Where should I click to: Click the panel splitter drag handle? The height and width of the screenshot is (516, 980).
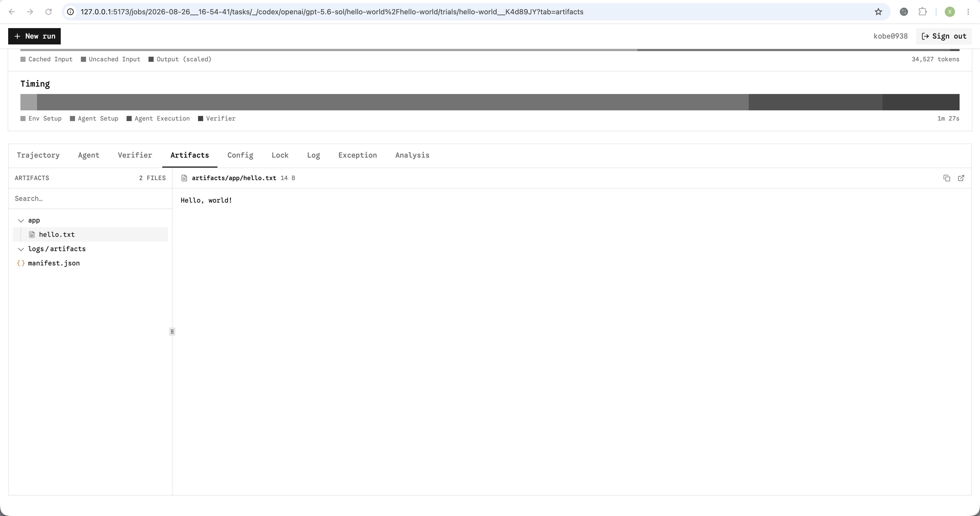pos(172,332)
